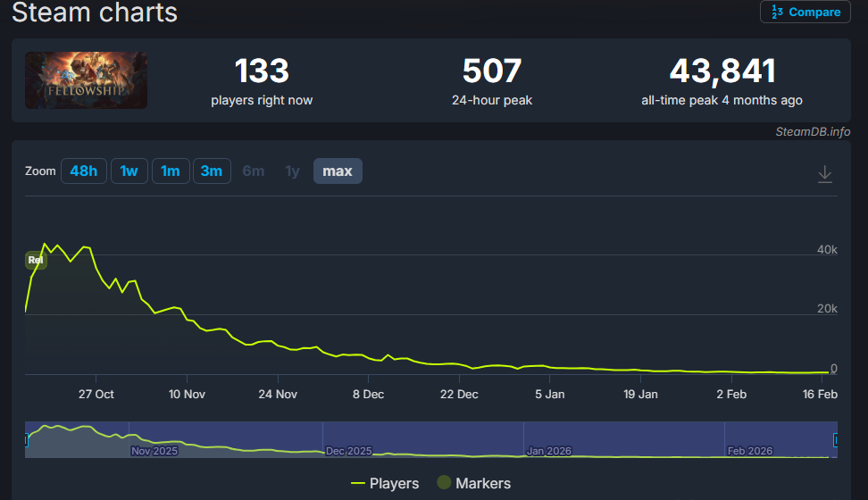Click the 27 Oct axis label
Viewport: 868px width, 500px height.
(x=96, y=395)
